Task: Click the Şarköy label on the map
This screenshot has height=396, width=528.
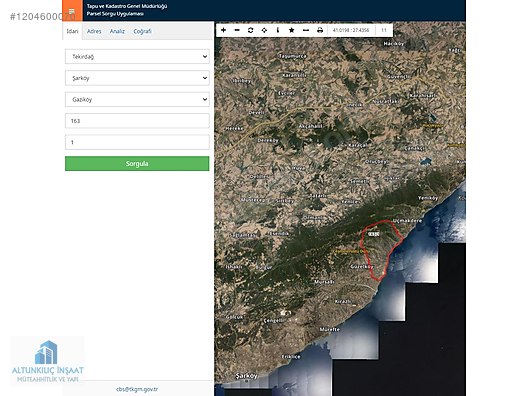Action: click(x=246, y=376)
